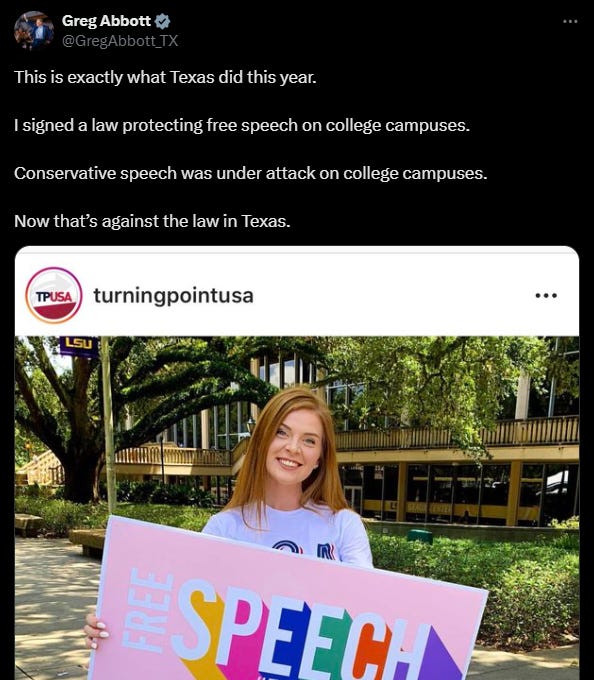Screen dimensions: 594x680
Task: Click the sentence about signing a law
Action: point(242,125)
